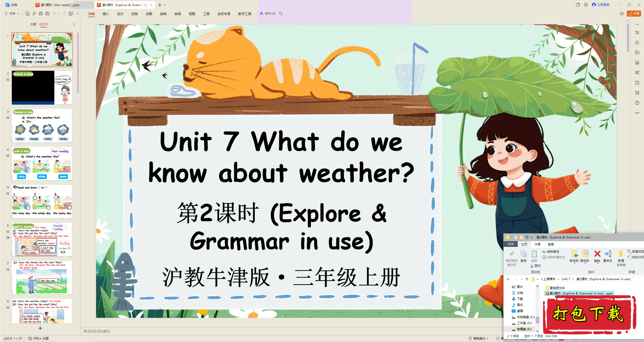Open the magic brush icon in right sidebar
This screenshot has height=342, width=644.
pyautogui.click(x=637, y=73)
